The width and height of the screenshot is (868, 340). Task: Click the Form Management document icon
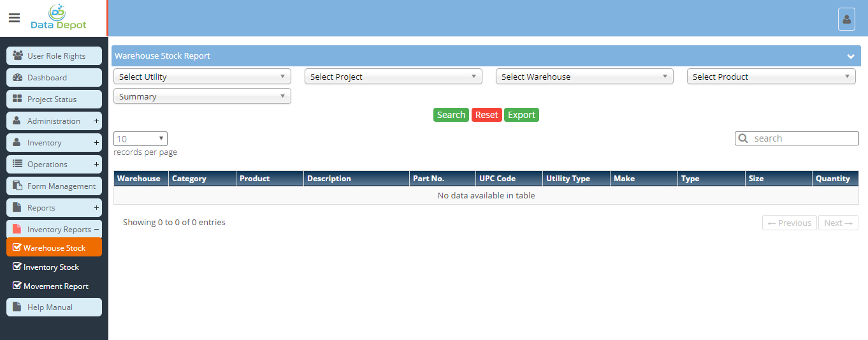coord(18,186)
